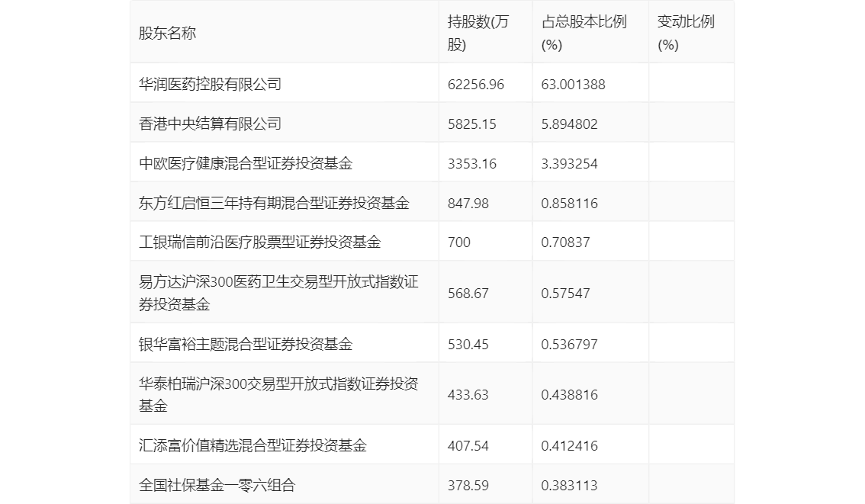Select the value 407.54
Viewport: 865px width, 504px height.
(468, 445)
